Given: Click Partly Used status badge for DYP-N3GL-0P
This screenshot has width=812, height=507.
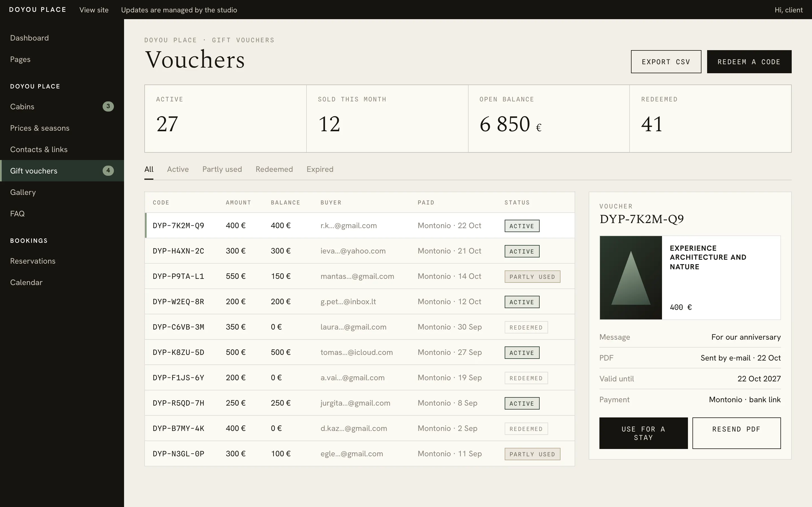Looking at the screenshot, I should pyautogui.click(x=532, y=454).
